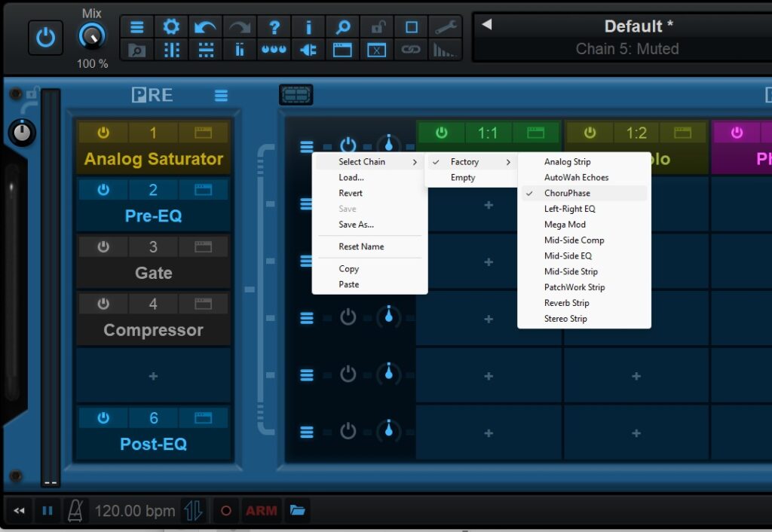Click the 120.00 bpm tempo field

click(134, 511)
